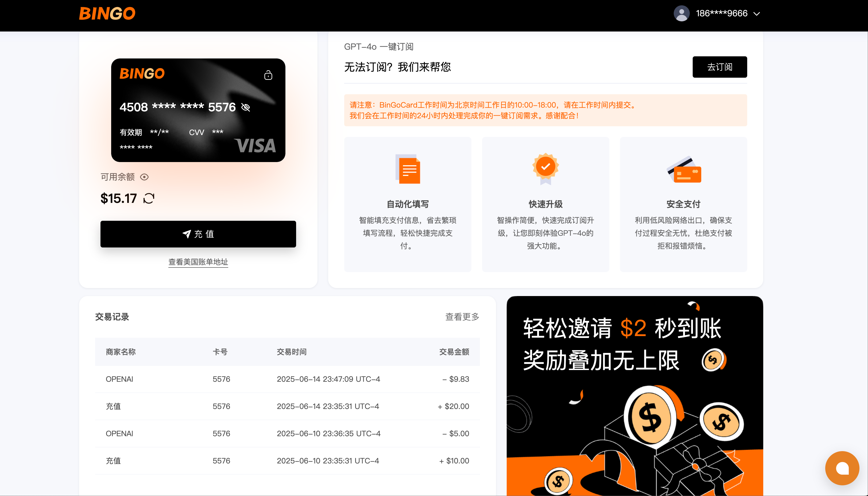Reveal the hidden card number
868x496 pixels.
tap(246, 107)
